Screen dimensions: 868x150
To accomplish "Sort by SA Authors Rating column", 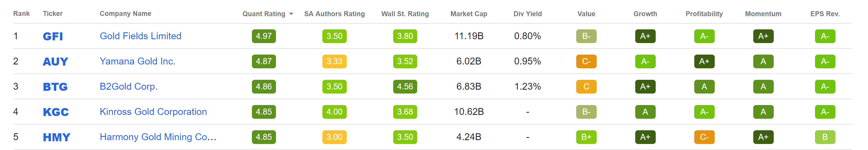I will pyautogui.click(x=334, y=14).
